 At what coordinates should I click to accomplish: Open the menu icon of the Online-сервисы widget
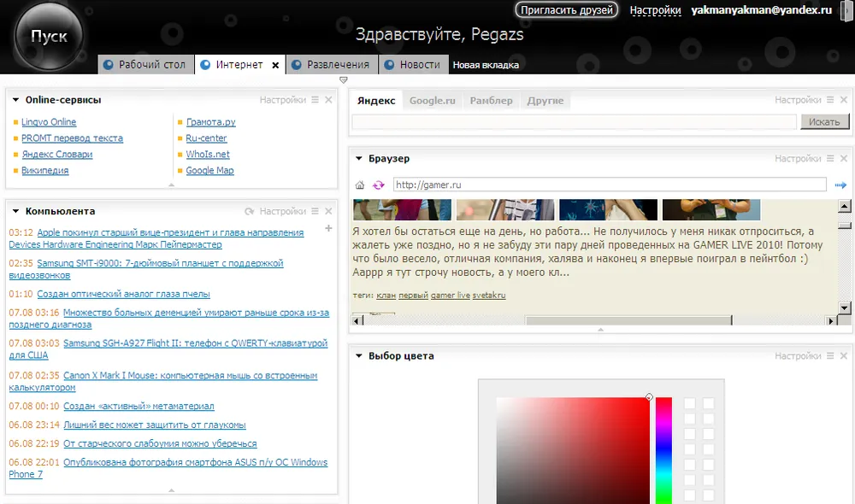click(x=315, y=100)
